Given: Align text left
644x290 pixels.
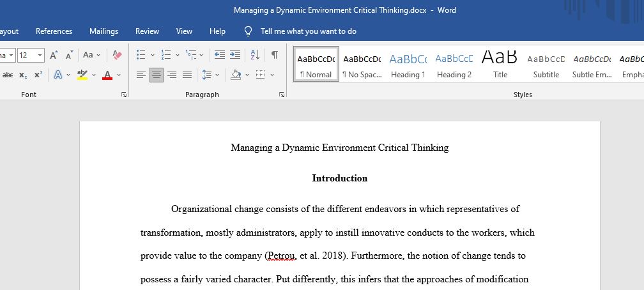Looking at the screenshot, I should pos(141,75).
